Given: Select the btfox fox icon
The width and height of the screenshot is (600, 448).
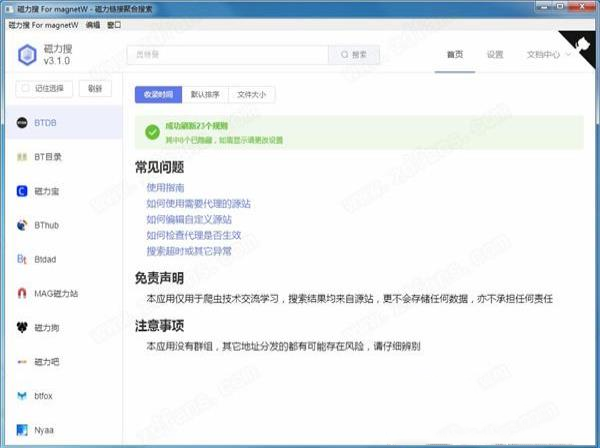Looking at the screenshot, I should click(22, 396).
